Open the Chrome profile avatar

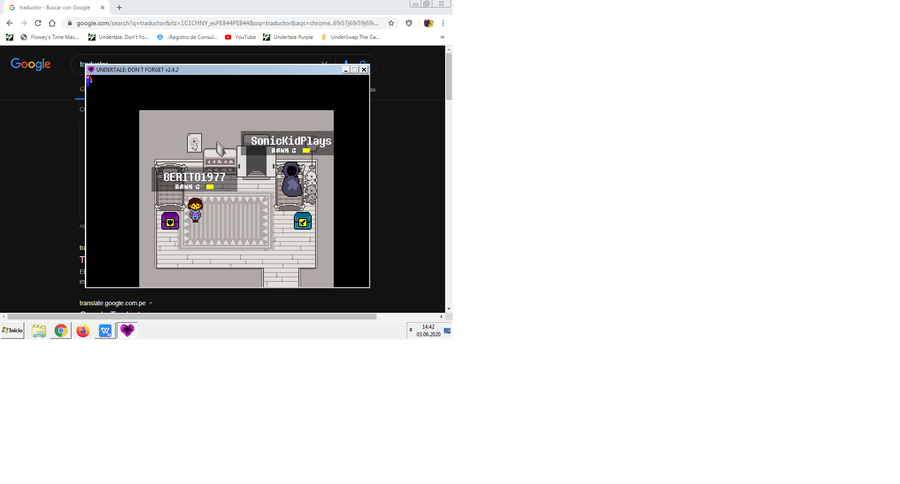click(428, 23)
